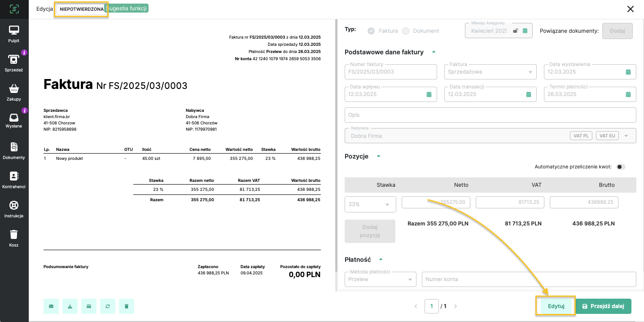Viewport: 644px width, 322px height.
Task: Click the Opis input field
Action: [490, 115]
